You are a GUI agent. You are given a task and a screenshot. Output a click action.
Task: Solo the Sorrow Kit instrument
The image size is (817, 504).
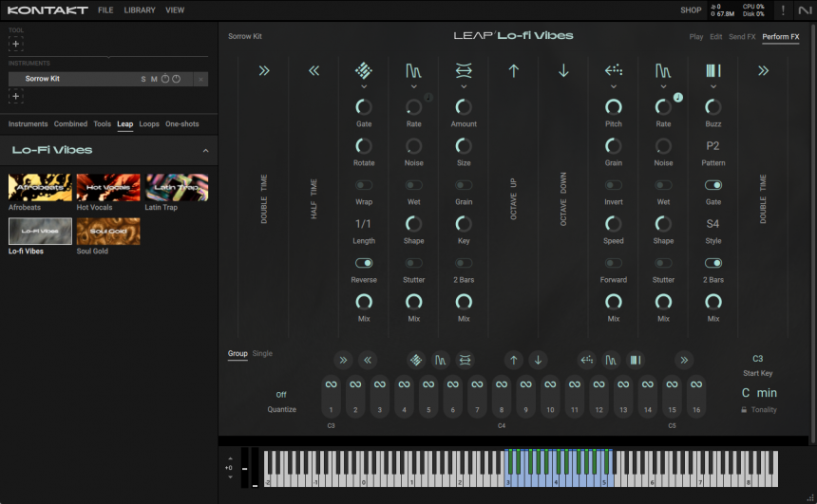pos(143,79)
